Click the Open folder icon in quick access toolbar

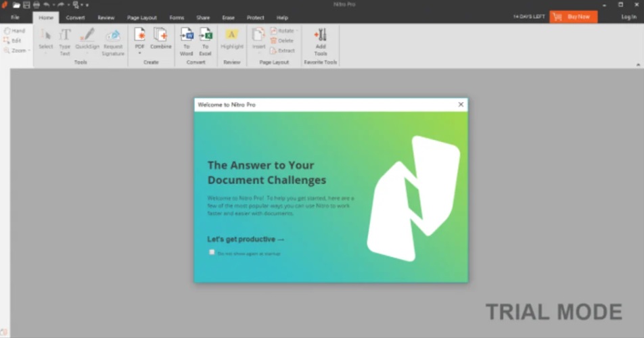pyautogui.click(x=16, y=5)
